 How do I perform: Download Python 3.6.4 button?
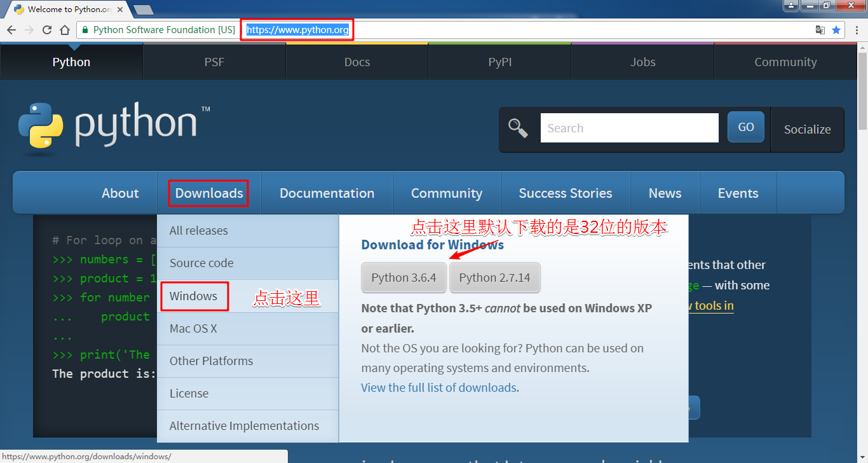[x=404, y=277]
